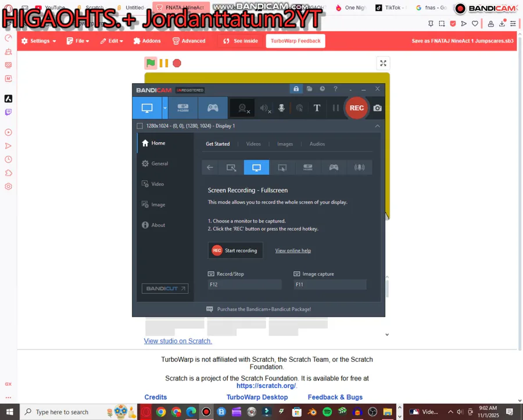Toggle speaker sound recording in Bandicam
Image resolution: width=523 pixels, height=420 pixels.
coord(265,108)
